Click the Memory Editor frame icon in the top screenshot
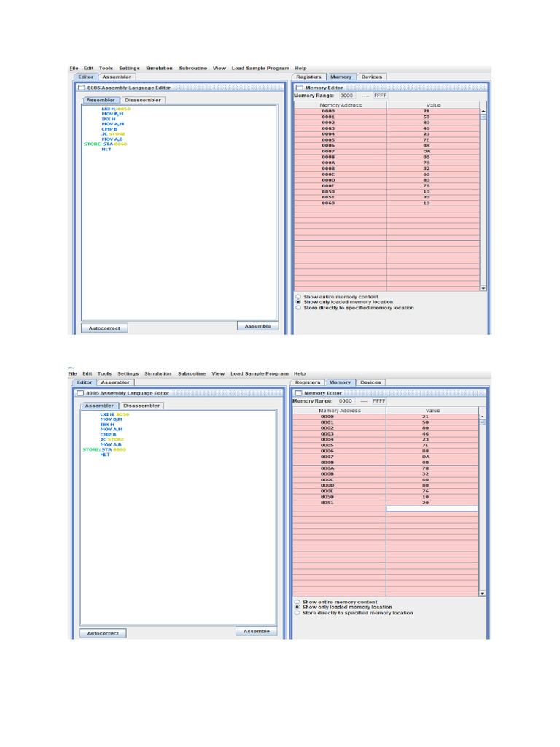Screen dimensions: 560x747 [300, 88]
